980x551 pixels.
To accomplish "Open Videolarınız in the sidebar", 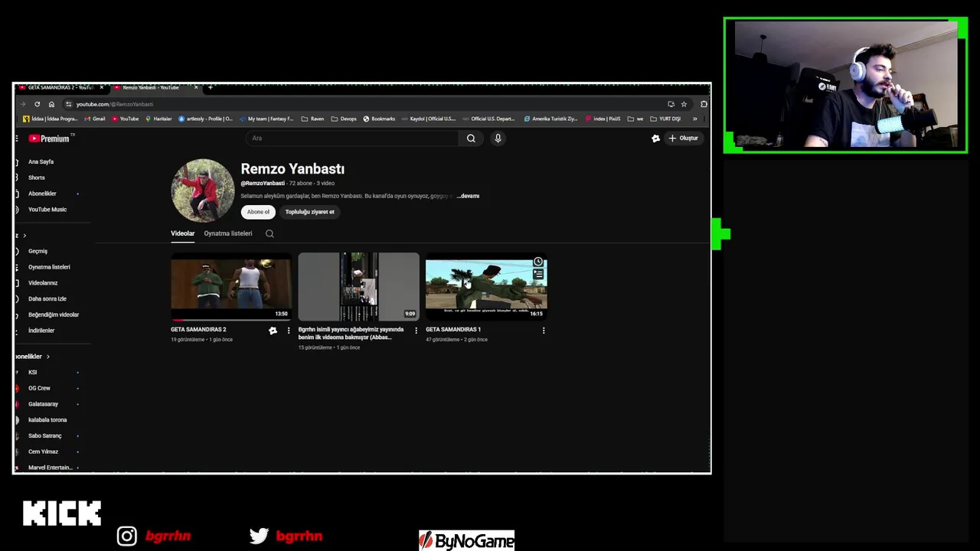I will click(x=43, y=283).
